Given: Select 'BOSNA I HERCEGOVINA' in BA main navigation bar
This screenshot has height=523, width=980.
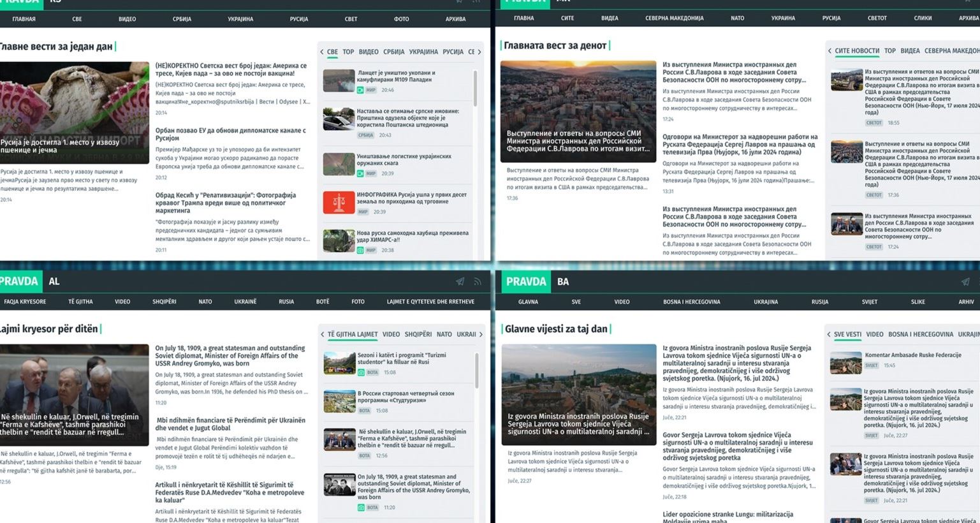Looking at the screenshot, I should 691,302.
